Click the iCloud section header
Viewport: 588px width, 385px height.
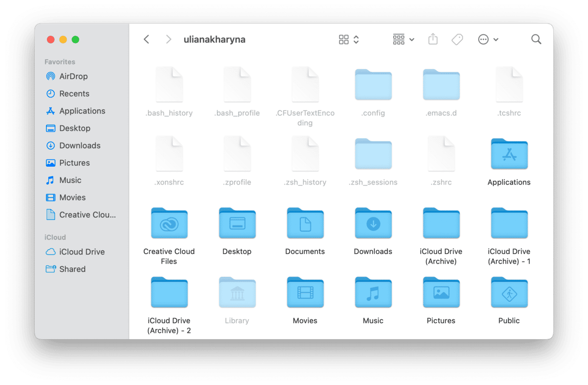tap(55, 237)
